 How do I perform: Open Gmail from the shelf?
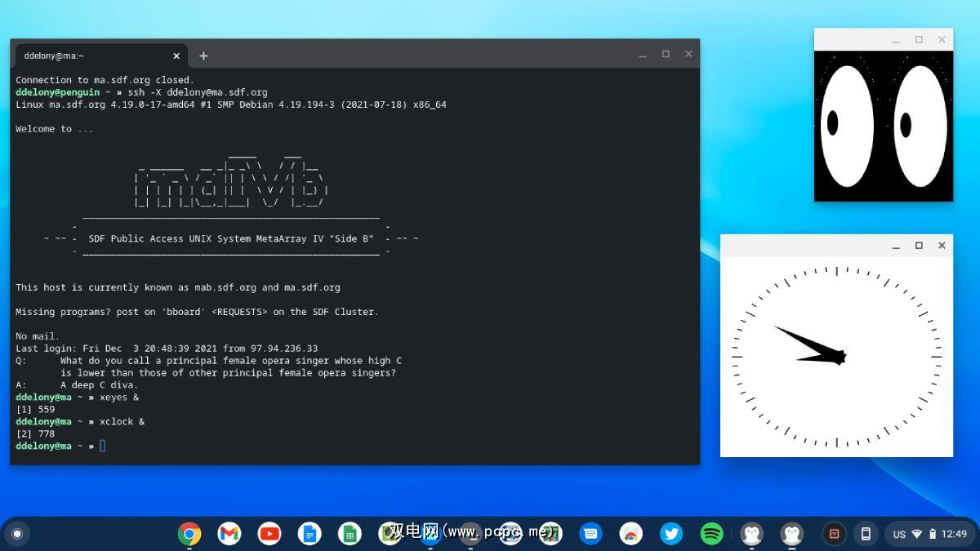coord(229,534)
